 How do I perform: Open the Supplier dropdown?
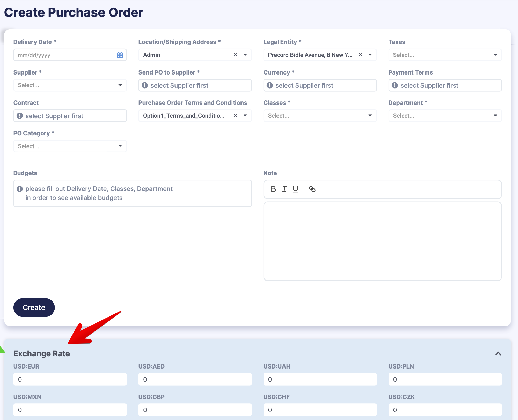coord(120,85)
